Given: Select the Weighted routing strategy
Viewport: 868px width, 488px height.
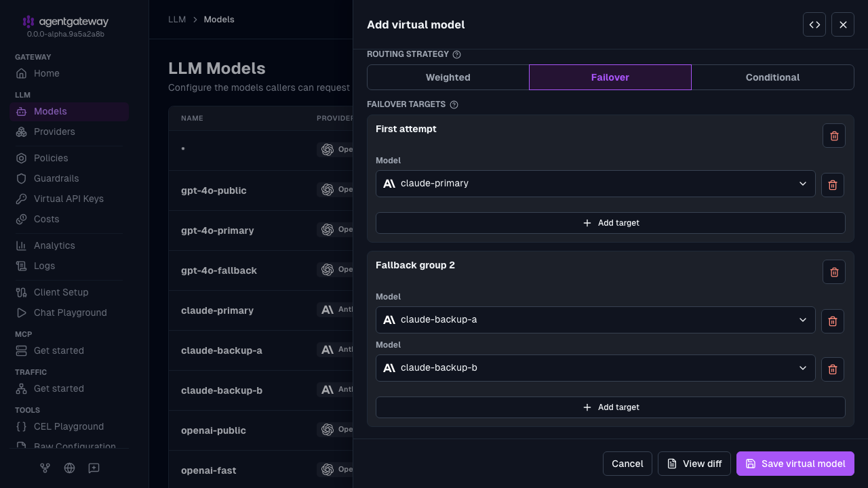Looking at the screenshot, I should click(448, 77).
